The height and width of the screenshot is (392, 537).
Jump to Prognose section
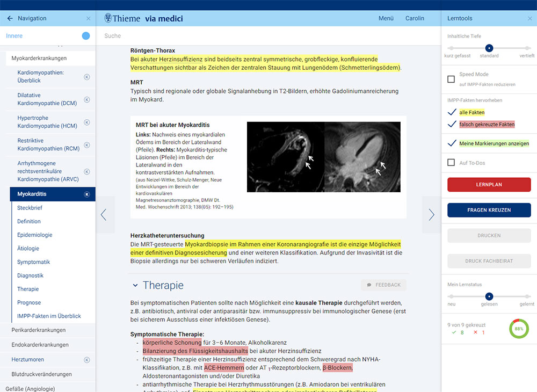29,303
